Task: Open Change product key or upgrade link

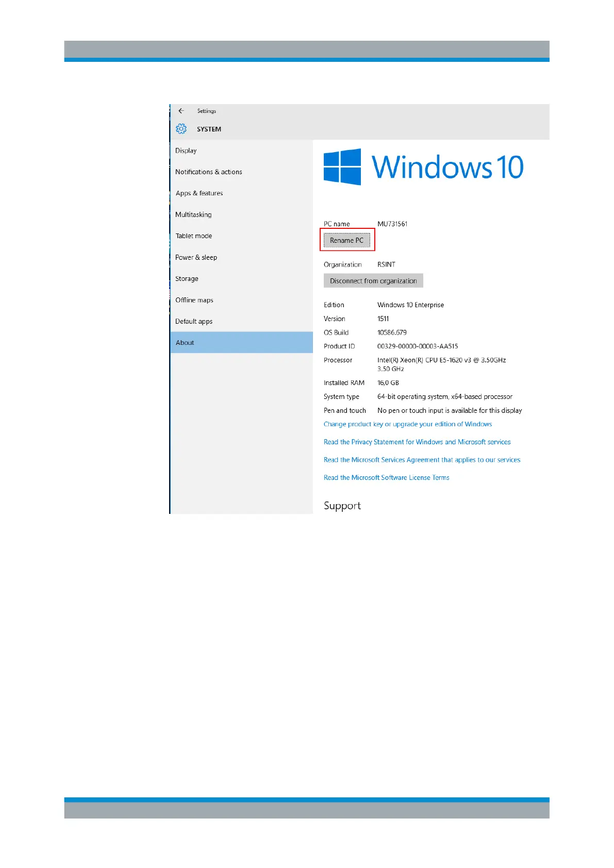Action: pyautogui.click(x=408, y=424)
